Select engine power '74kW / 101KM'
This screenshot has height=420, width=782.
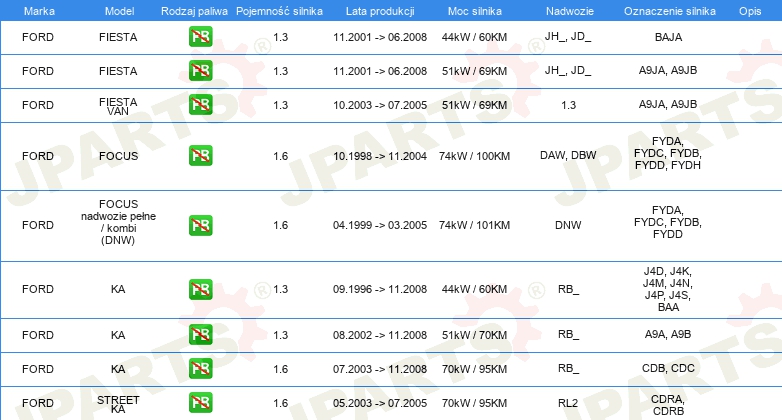click(x=474, y=225)
